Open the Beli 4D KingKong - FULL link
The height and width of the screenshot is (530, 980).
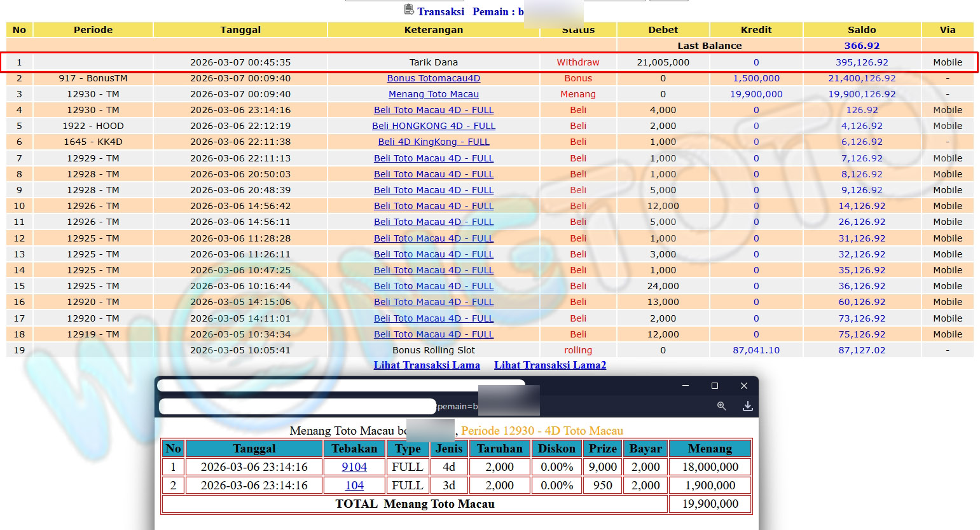433,142
